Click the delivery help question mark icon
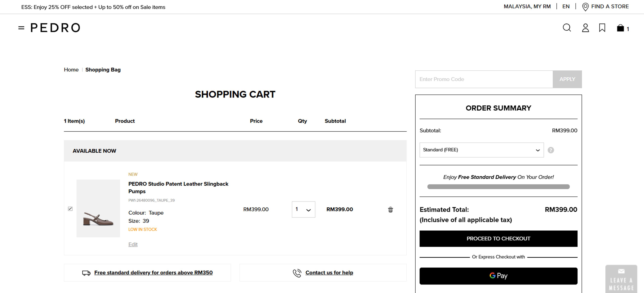Viewport: 644px width, 293px height. point(550,150)
